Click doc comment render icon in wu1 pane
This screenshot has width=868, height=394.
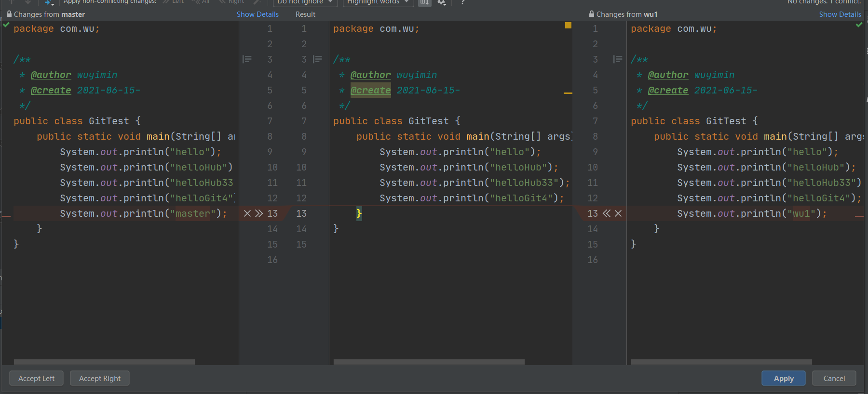(x=618, y=59)
